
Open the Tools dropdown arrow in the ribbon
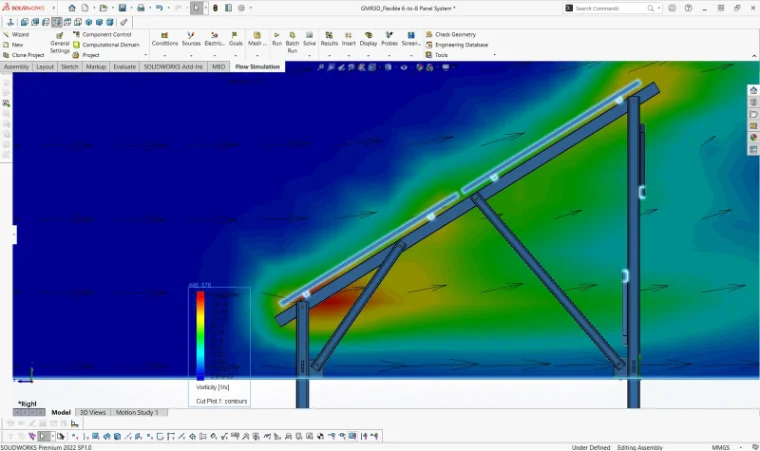(494, 55)
